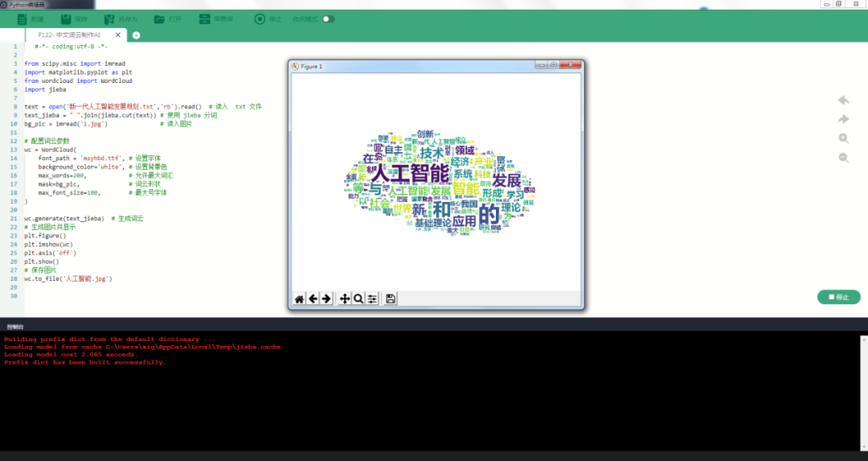Screen dimensions: 868x461
Task: Click the zoom-in magnifier on editor's right
Action: pyautogui.click(x=844, y=138)
